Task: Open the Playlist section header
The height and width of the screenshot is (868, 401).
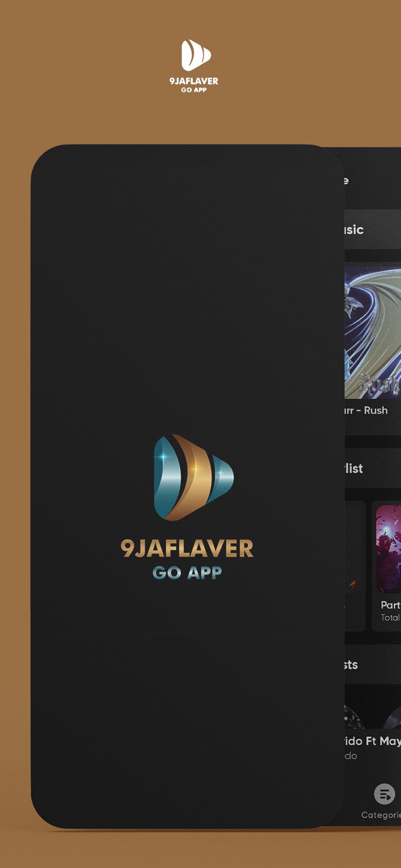Action: coord(354,469)
